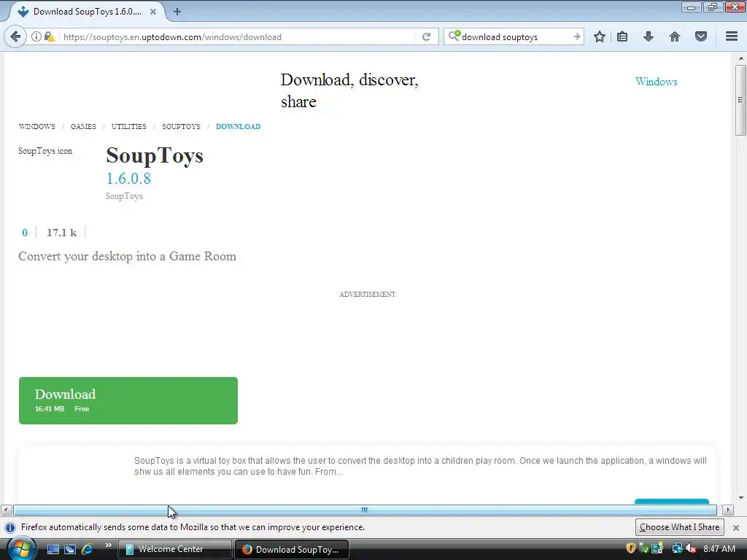The image size is (747, 560).
Task: Click Switch between windows quick launch icon
Action: click(69, 549)
